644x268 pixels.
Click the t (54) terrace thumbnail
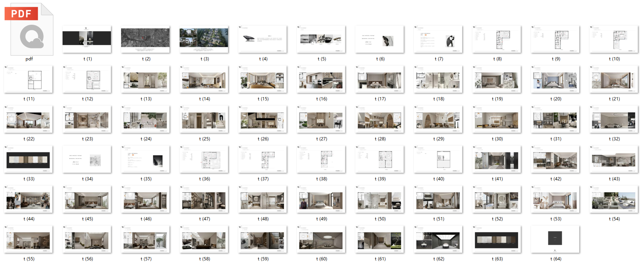coord(614,199)
